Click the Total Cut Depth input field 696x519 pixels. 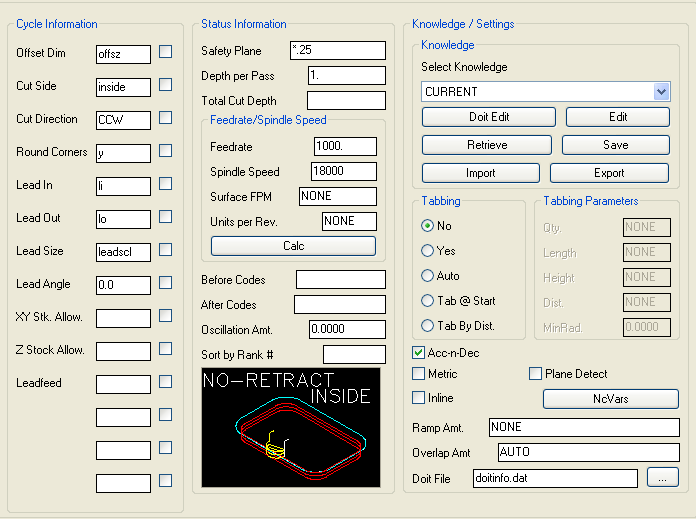(x=347, y=100)
